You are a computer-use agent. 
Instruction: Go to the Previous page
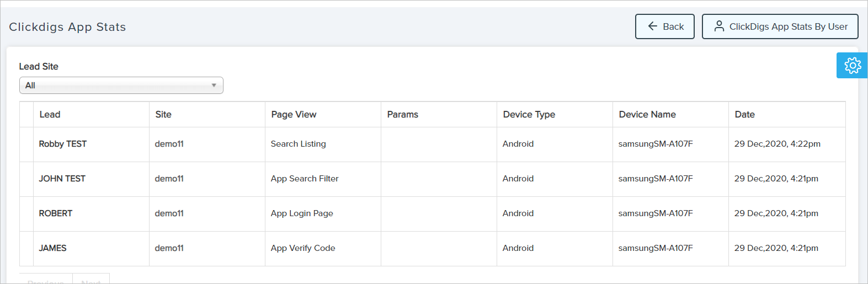46,280
